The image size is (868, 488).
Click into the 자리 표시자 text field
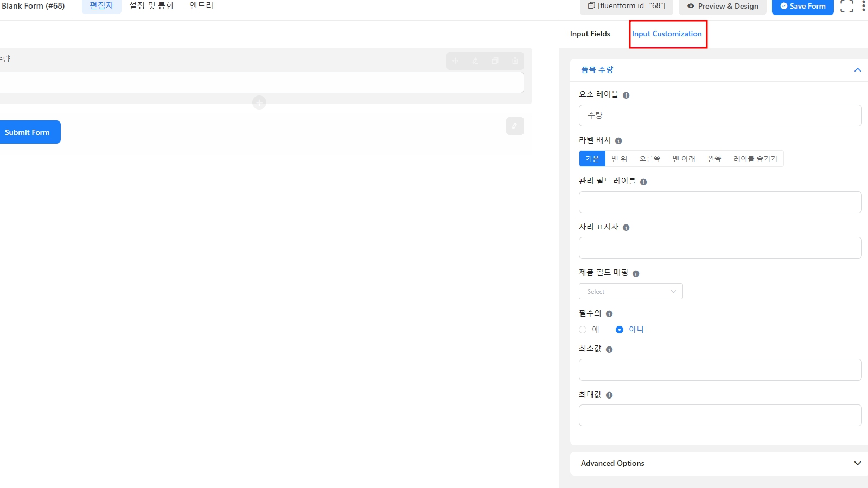(x=720, y=248)
